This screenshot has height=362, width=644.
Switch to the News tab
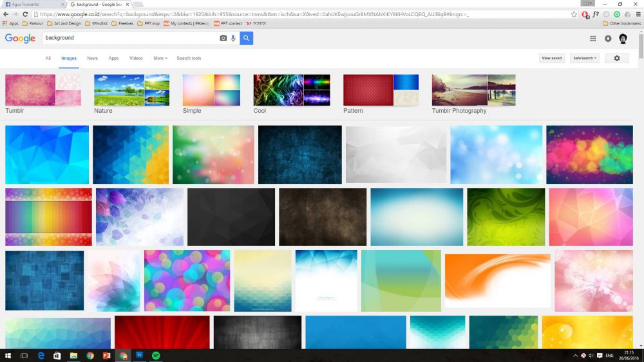[93, 58]
